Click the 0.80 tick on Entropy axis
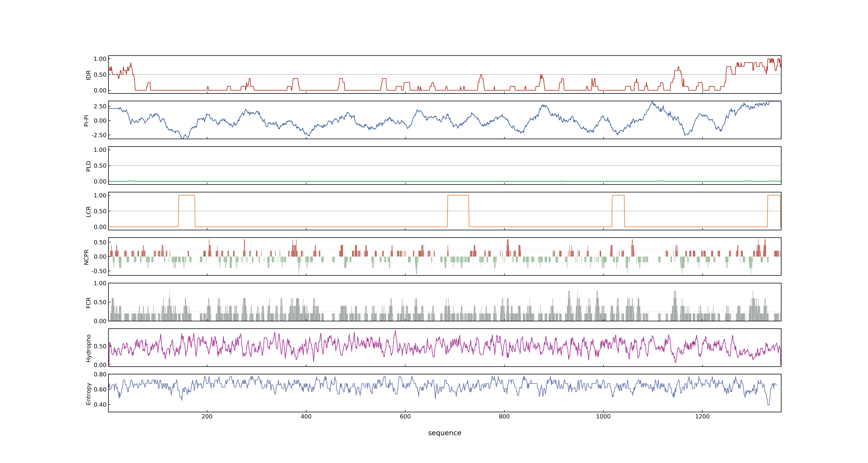This screenshot has width=868, height=463. point(100,374)
